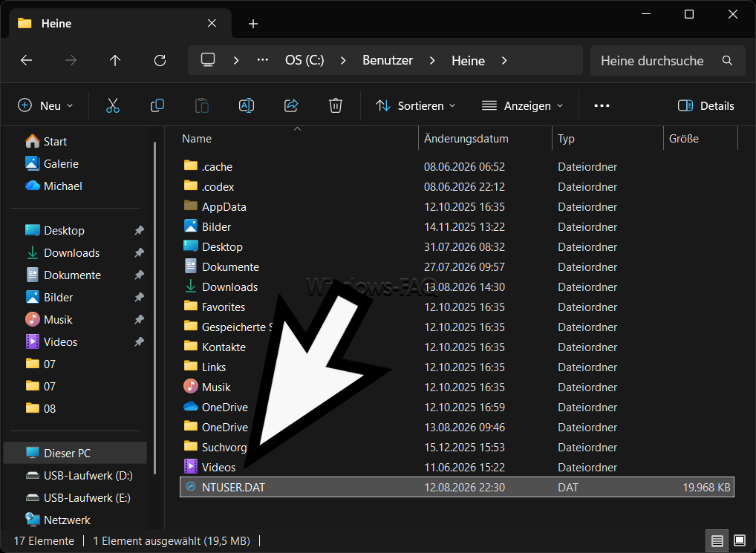Open the Sortieren dropdown
The height and width of the screenshot is (553, 756).
[416, 105]
